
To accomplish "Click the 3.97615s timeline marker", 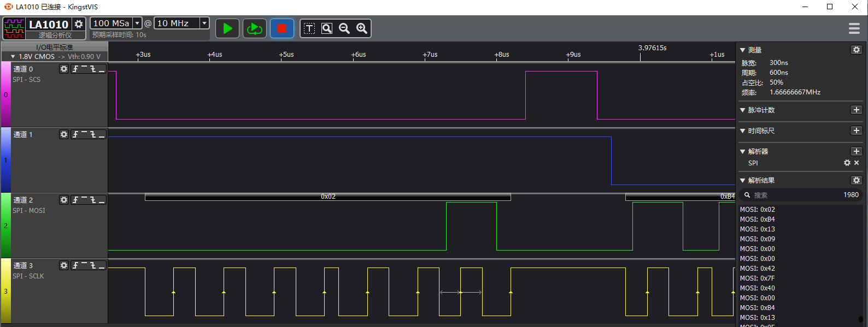I will click(x=653, y=48).
